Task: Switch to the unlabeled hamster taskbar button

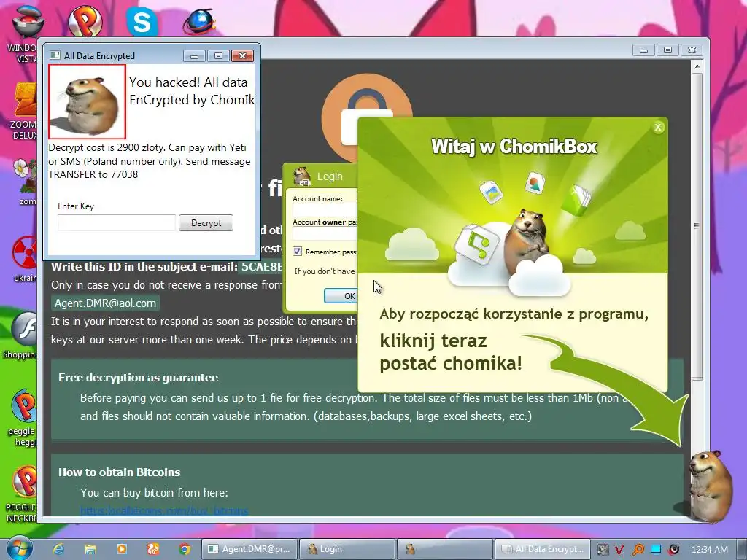Action: (445, 549)
